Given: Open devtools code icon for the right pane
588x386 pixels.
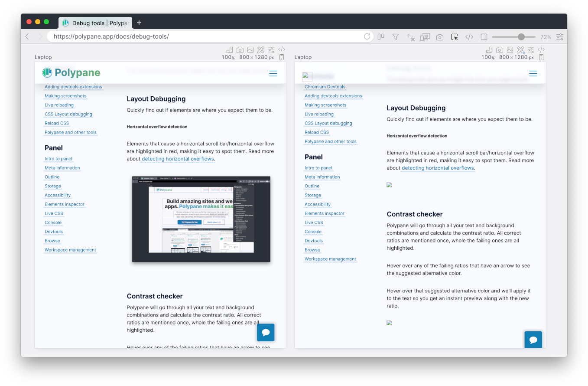Looking at the screenshot, I should [x=542, y=50].
